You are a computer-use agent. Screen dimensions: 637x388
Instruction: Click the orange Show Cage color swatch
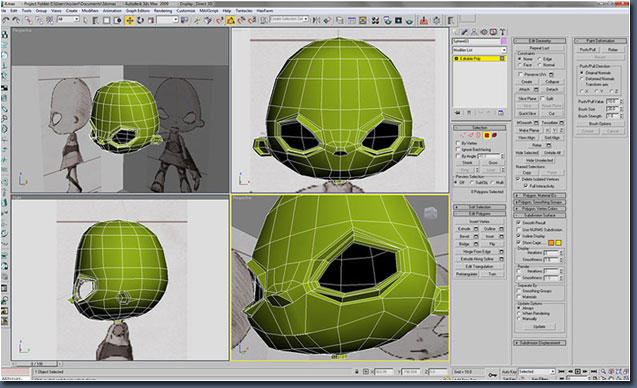(551, 243)
